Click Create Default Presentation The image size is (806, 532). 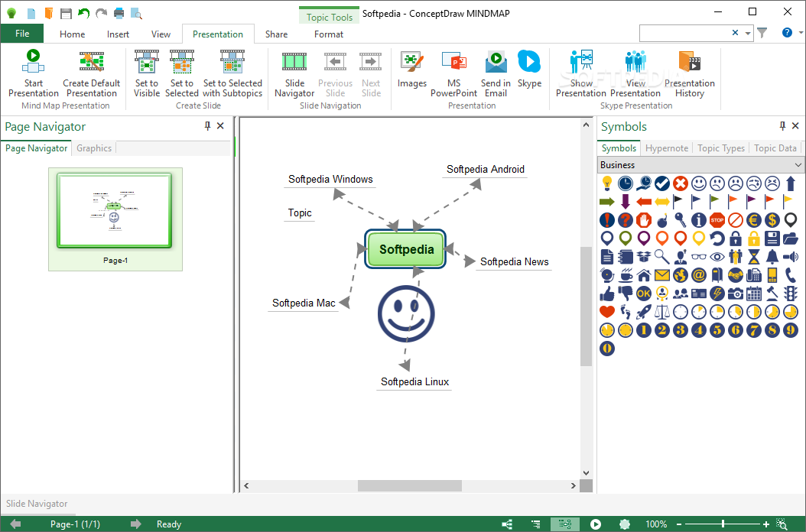pos(92,73)
